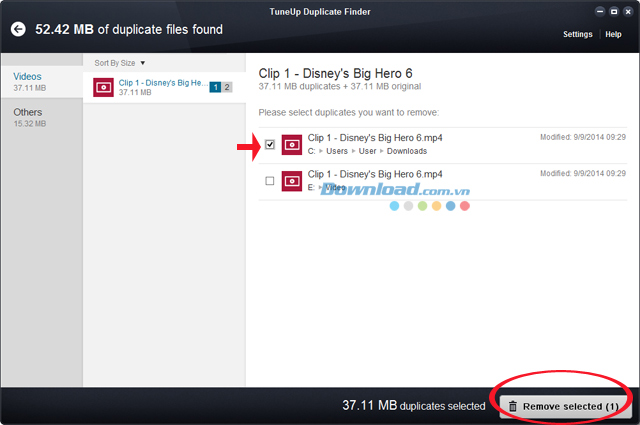The image size is (640, 425).
Task: Click trash icon on Remove selected button
Action: tap(512, 406)
